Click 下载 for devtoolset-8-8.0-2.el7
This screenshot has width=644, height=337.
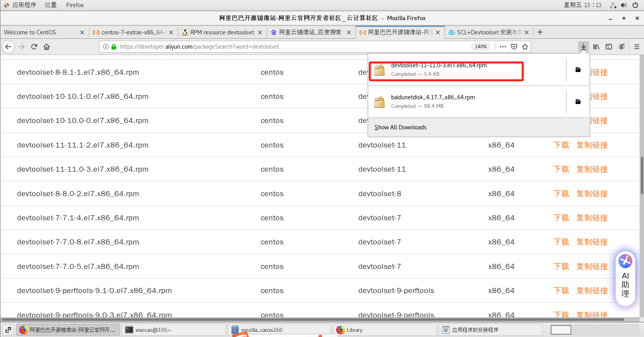(x=561, y=194)
